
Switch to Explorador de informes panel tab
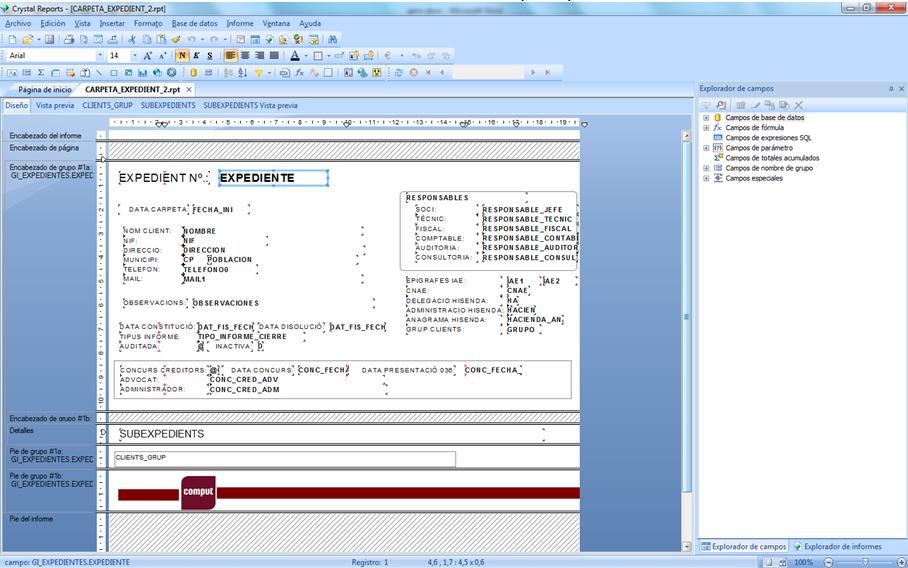tap(837, 547)
